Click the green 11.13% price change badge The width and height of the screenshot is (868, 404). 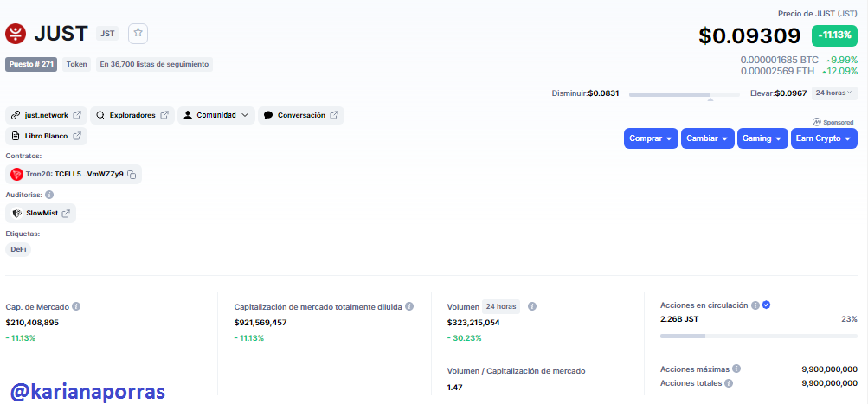(x=834, y=35)
